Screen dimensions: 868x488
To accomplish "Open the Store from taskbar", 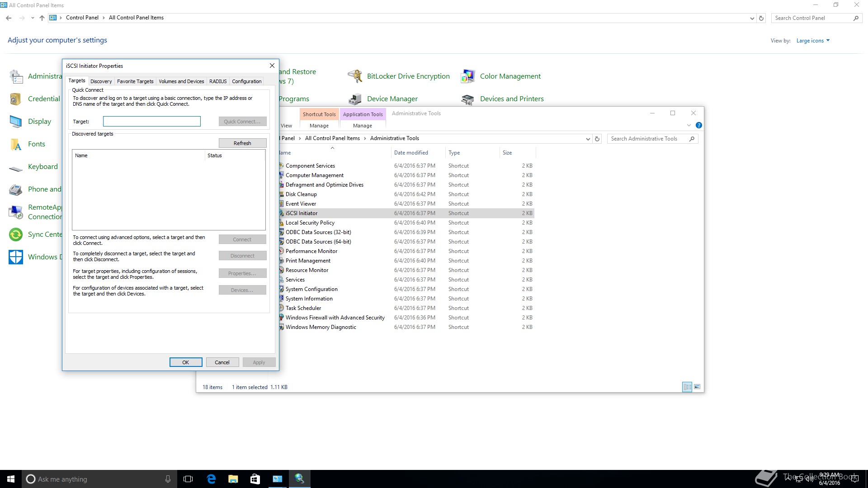I will tap(255, 479).
